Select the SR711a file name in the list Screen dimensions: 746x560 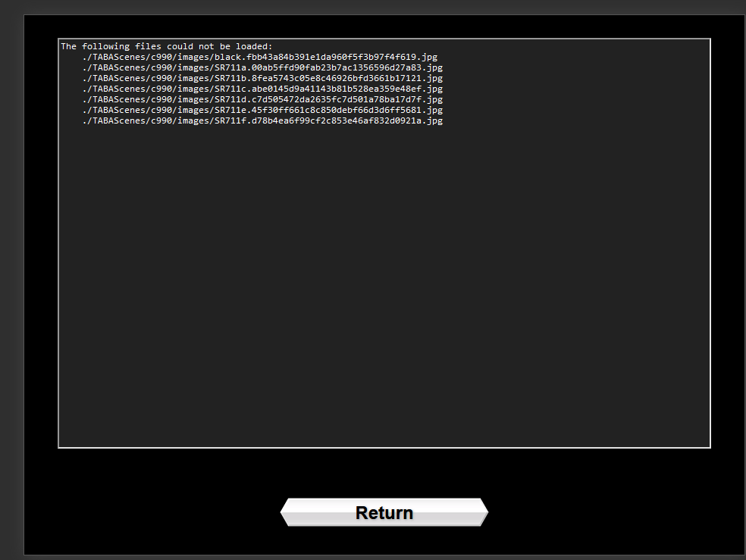(x=230, y=67)
